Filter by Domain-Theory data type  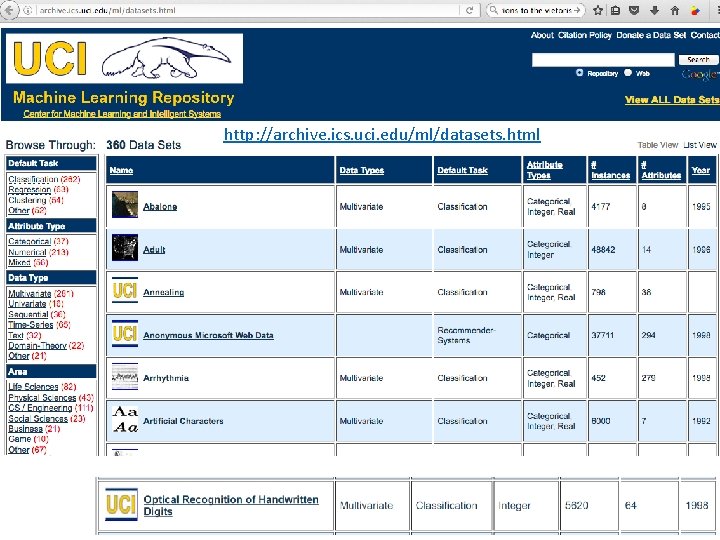[x=38, y=346]
